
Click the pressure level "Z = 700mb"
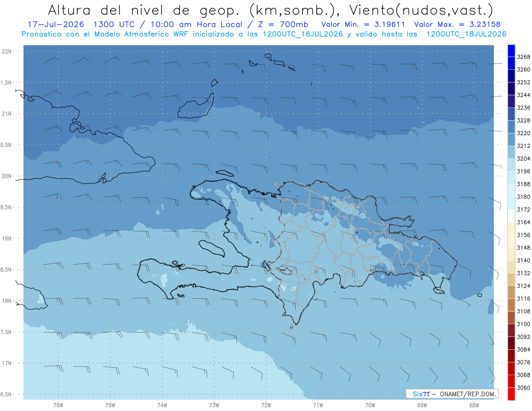tap(283, 24)
